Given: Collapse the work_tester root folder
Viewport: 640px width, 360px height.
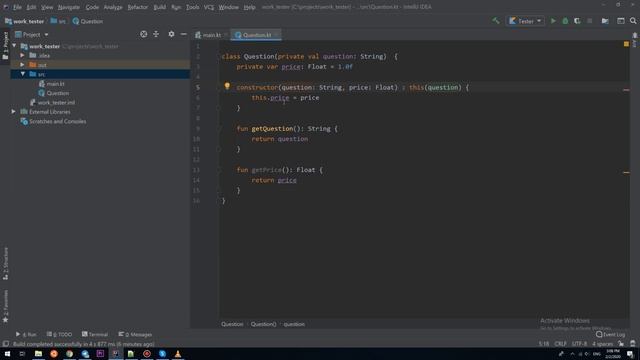Looking at the screenshot, I should pos(15,46).
